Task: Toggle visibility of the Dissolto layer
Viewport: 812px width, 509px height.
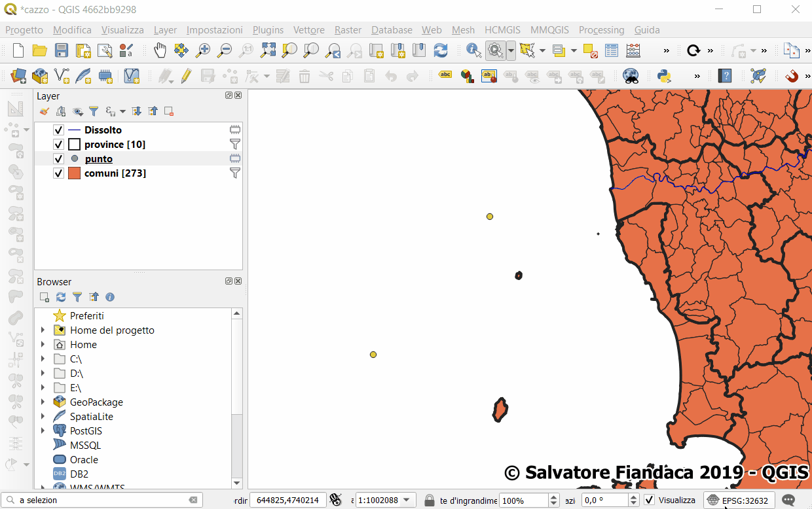Action: [58, 130]
